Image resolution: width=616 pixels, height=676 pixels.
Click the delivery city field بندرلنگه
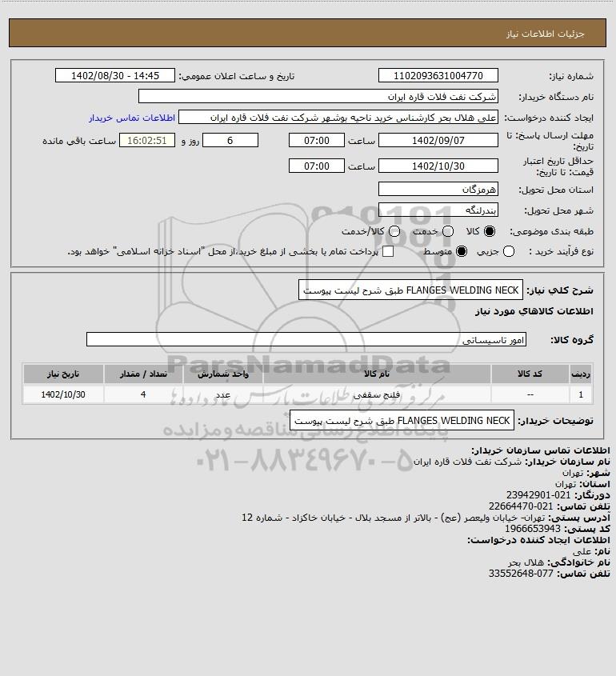click(x=438, y=210)
